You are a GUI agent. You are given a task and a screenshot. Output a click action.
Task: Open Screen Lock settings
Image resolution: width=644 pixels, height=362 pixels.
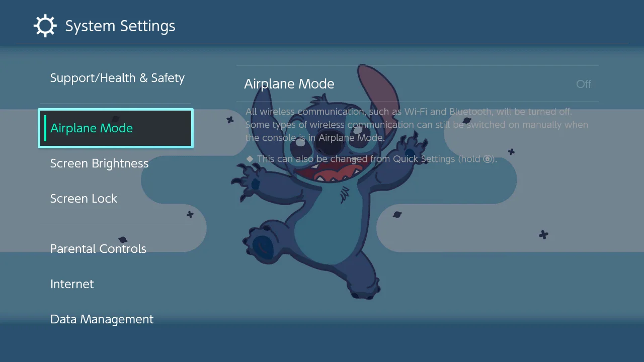point(84,198)
